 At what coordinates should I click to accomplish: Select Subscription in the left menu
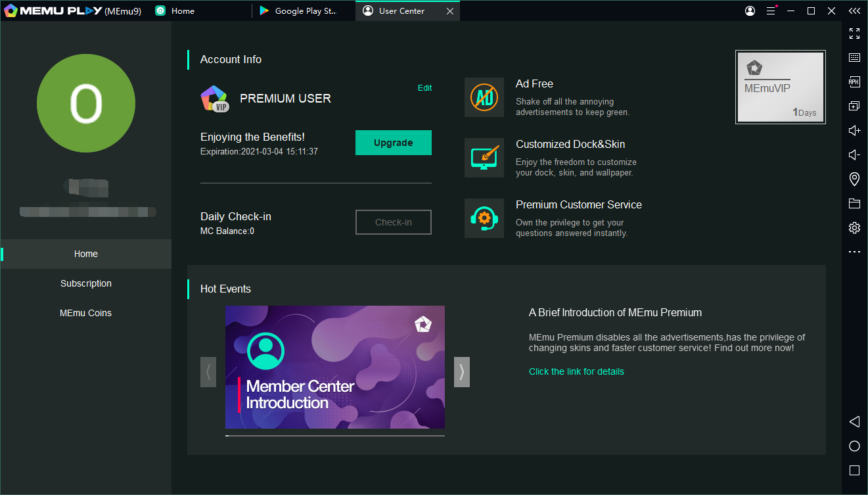click(x=86, y=283)
